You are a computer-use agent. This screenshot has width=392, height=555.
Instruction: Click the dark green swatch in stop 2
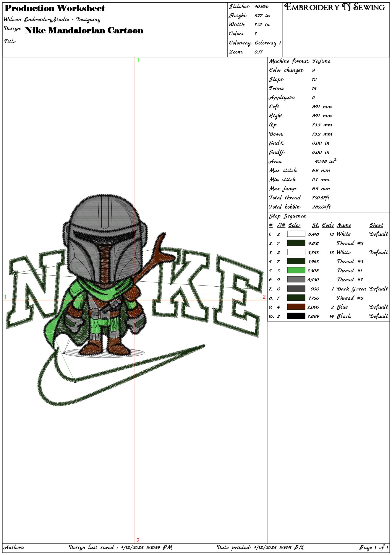click(x=296, y=243)
